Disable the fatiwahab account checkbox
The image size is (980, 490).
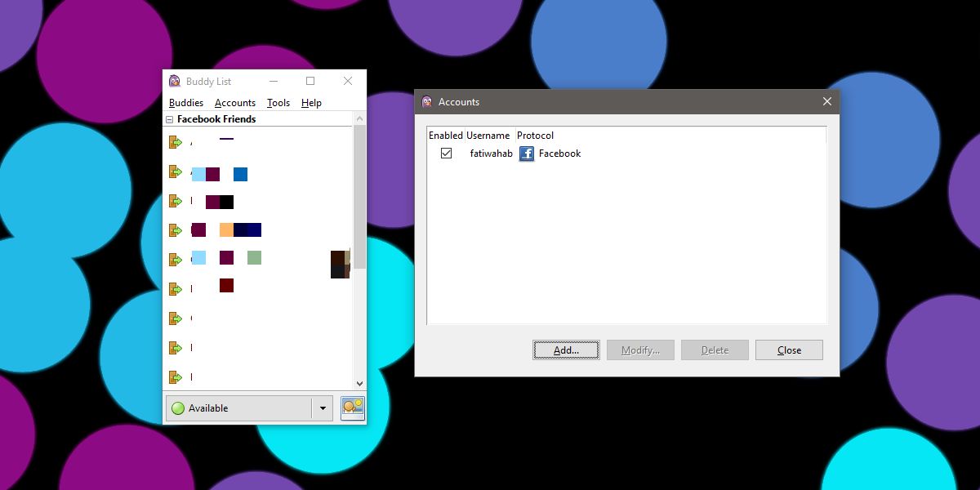(446, 153)
